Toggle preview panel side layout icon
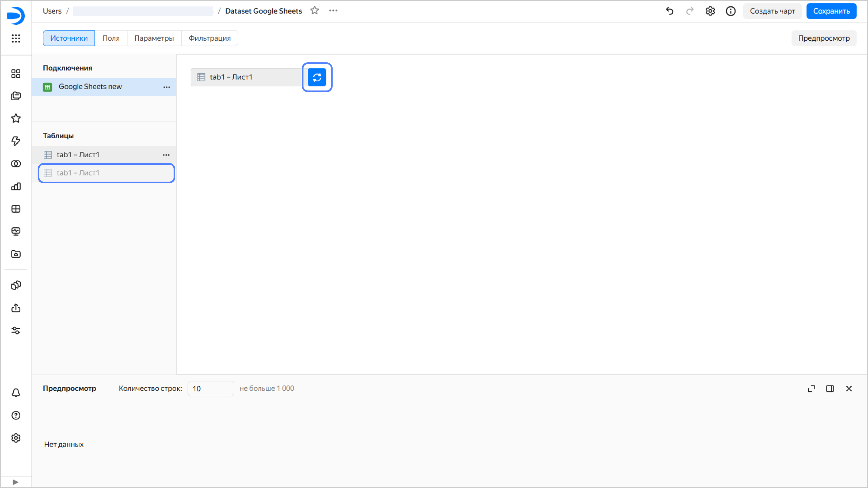This screenshot has width=868, height=488. [x=830, y=389]
